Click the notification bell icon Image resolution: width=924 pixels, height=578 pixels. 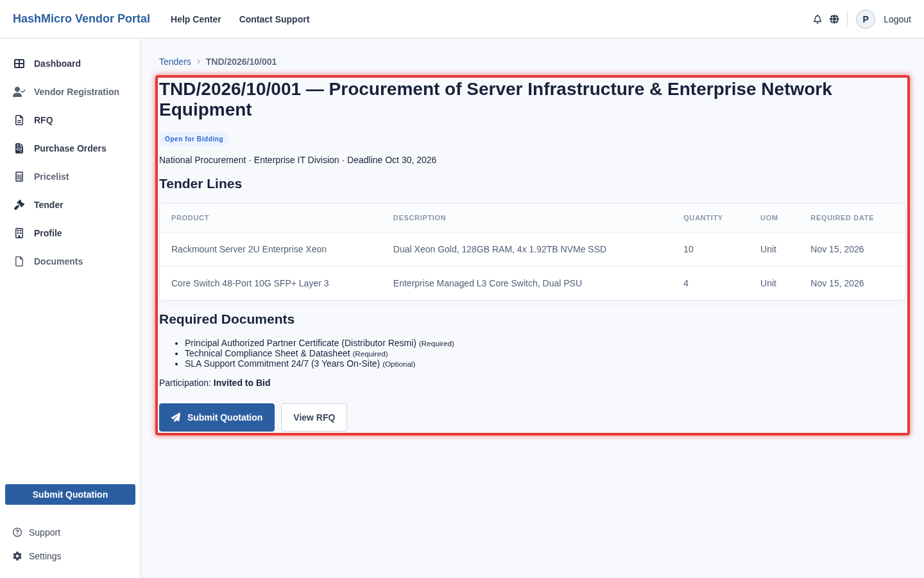(817, 19)
